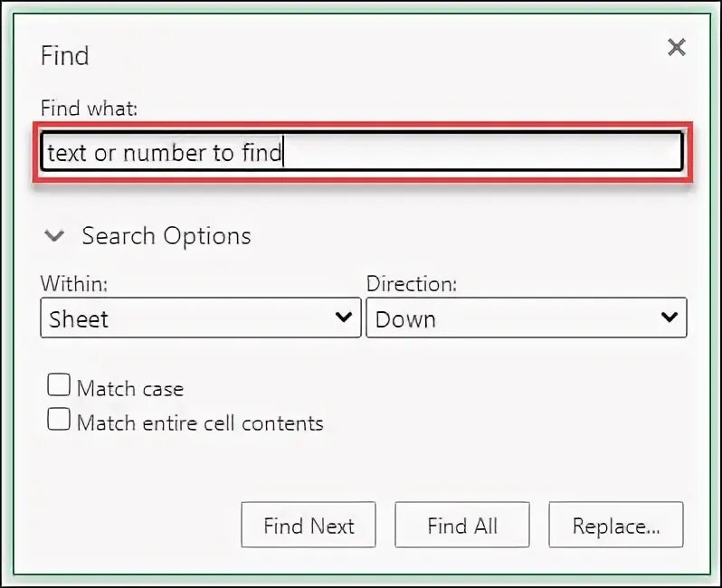
Task: Click the Search Options heading text
Action: [166, 237]
